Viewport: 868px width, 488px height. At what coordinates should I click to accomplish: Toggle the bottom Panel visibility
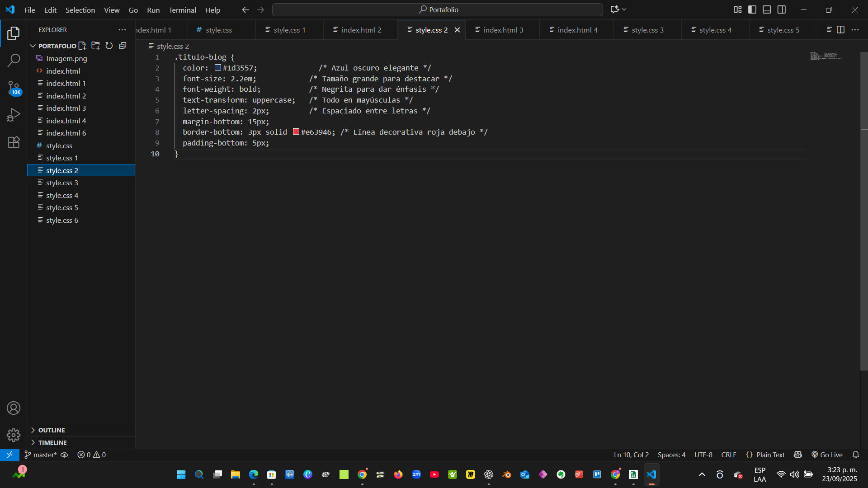pyautogui.click(x=767, y=9)
